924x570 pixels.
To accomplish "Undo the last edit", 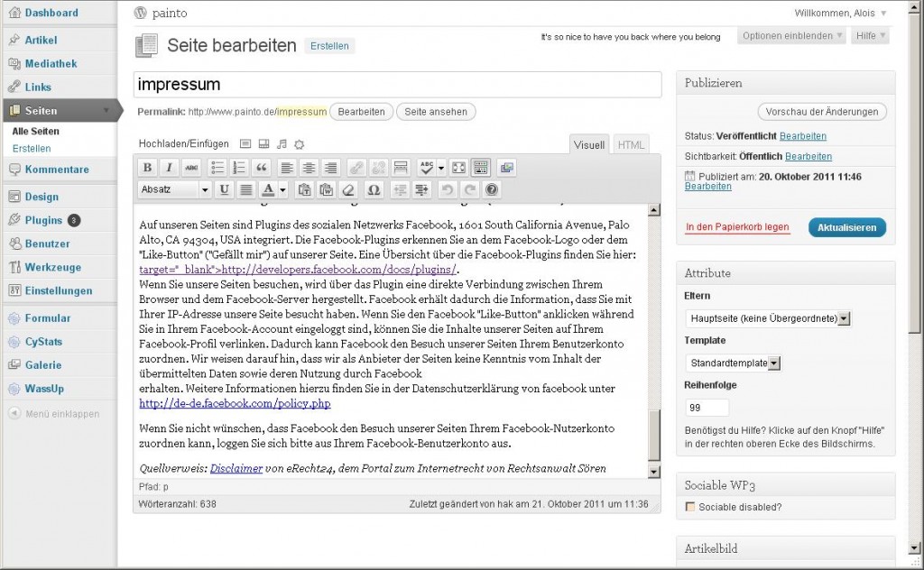I will (x=448, y=189).
